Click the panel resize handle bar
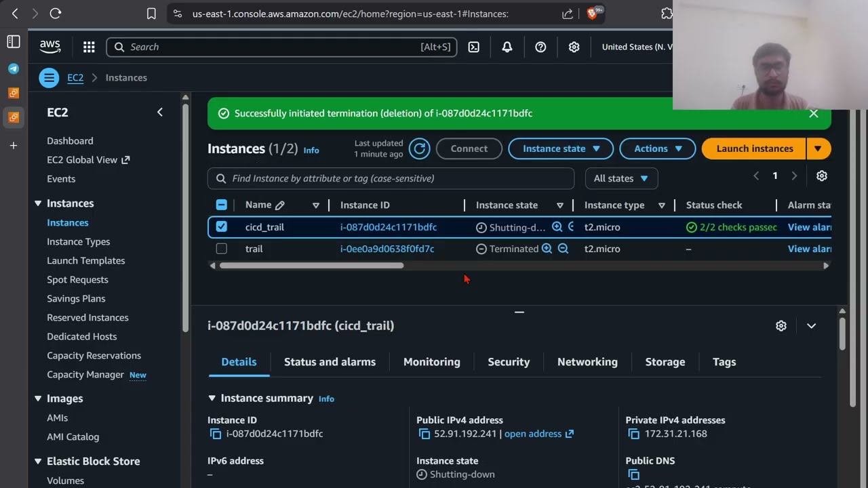Viewport: 868px width, 488px height. coord(519,312)
